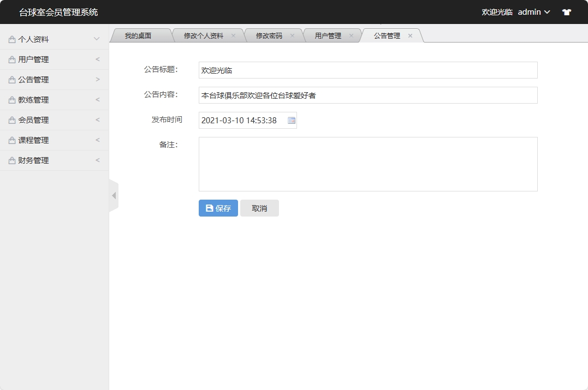Collapse the 个人资料 sidebar section
The image size is (588, 390).
click(97, 39)
